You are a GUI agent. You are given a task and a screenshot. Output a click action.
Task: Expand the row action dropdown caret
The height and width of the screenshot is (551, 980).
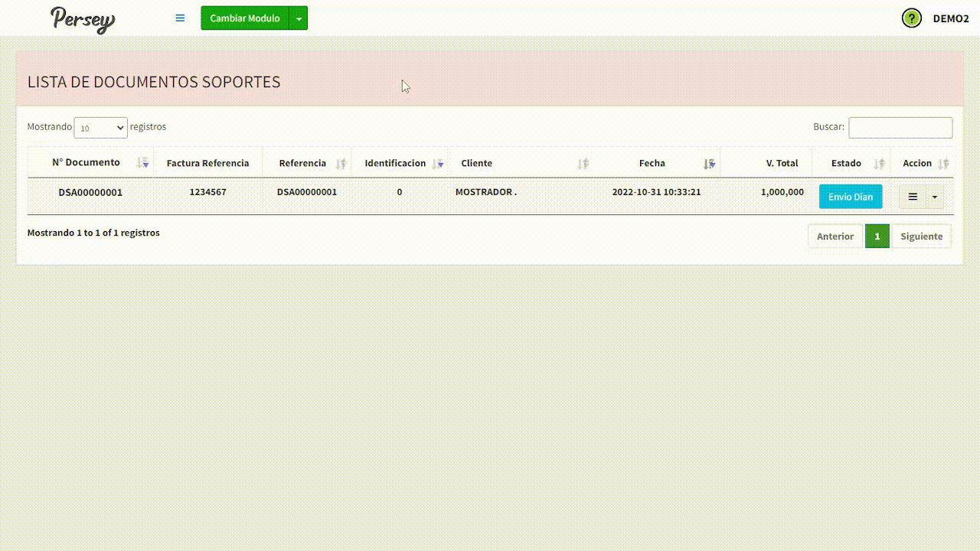(935, 197)
